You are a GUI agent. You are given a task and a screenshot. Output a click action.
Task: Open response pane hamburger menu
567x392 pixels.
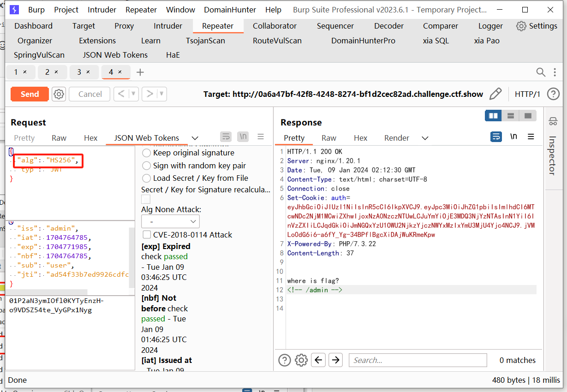pyautogui.click(x=531, y=137)
